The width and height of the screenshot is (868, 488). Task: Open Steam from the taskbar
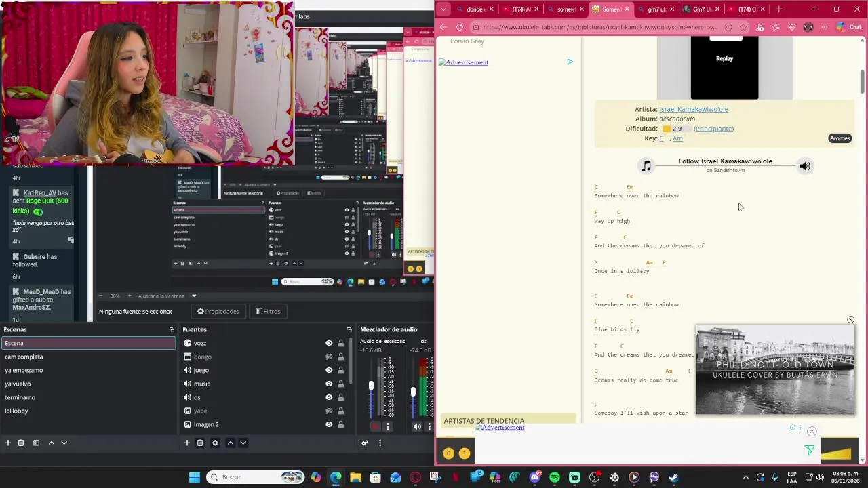tap(673, 477)
